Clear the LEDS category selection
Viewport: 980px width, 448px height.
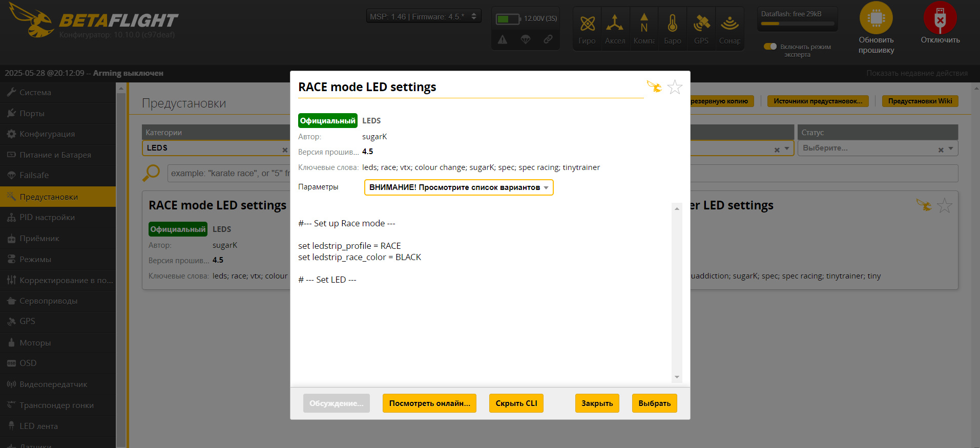285,150
